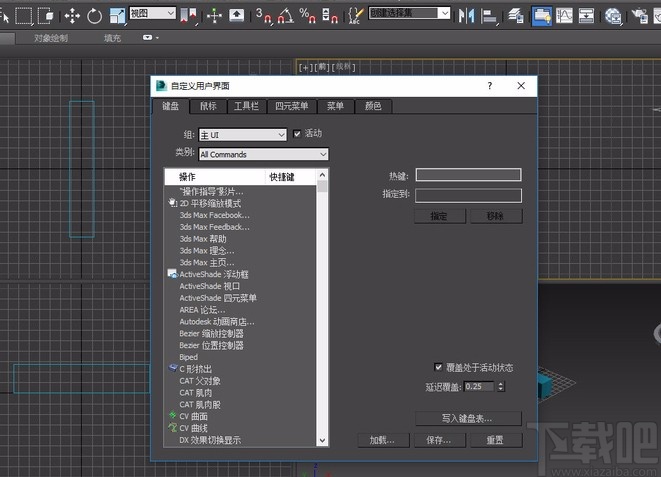
Task: Open the Curve Editor icon
Action: click(564, 16)
